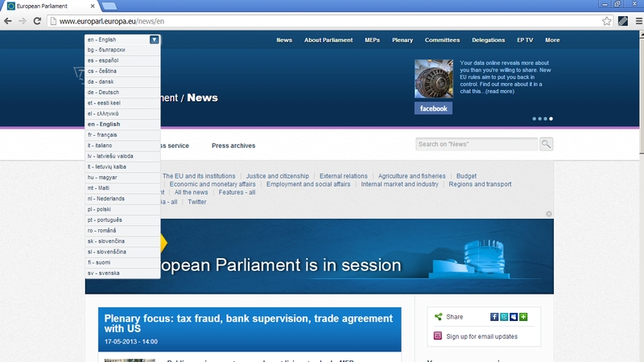Open Press archives link

pos(233,146)
